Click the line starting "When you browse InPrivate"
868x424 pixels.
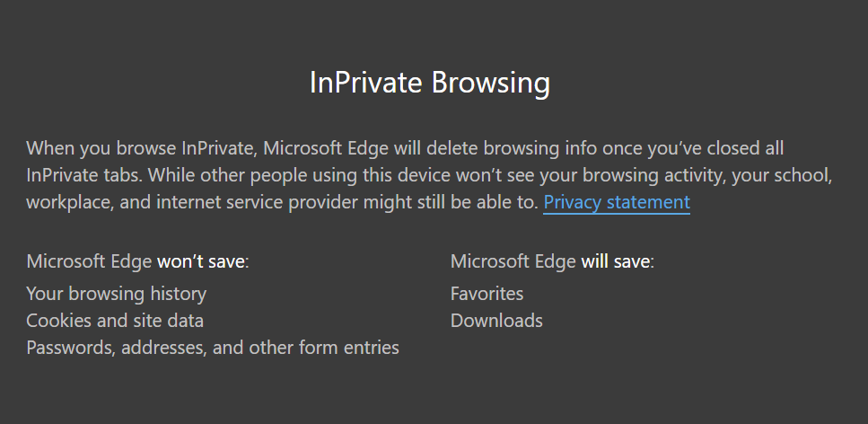click(404, 148)
